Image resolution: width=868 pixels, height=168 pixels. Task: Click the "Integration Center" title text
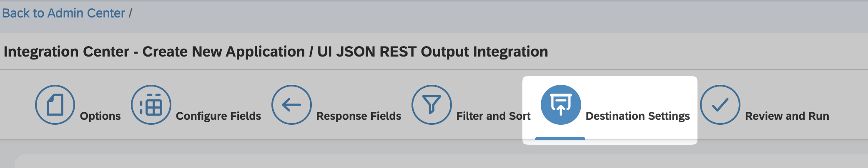[x=66, y=52]
